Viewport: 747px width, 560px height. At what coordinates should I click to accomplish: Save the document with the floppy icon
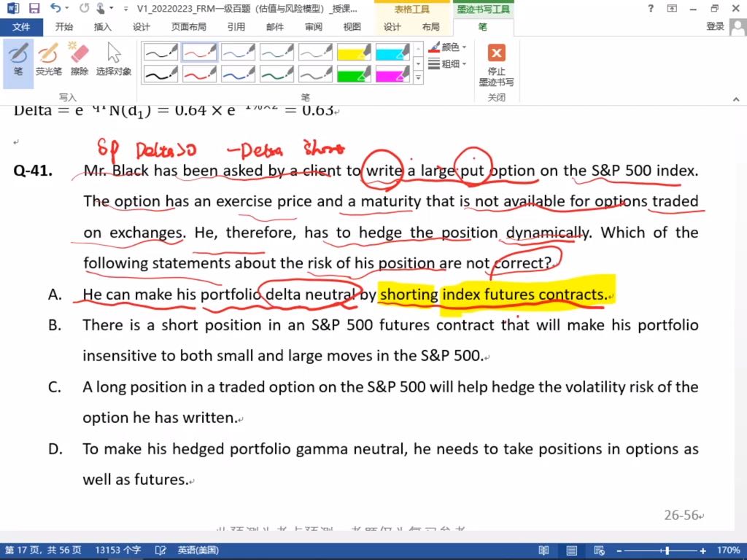coord(34,9)
